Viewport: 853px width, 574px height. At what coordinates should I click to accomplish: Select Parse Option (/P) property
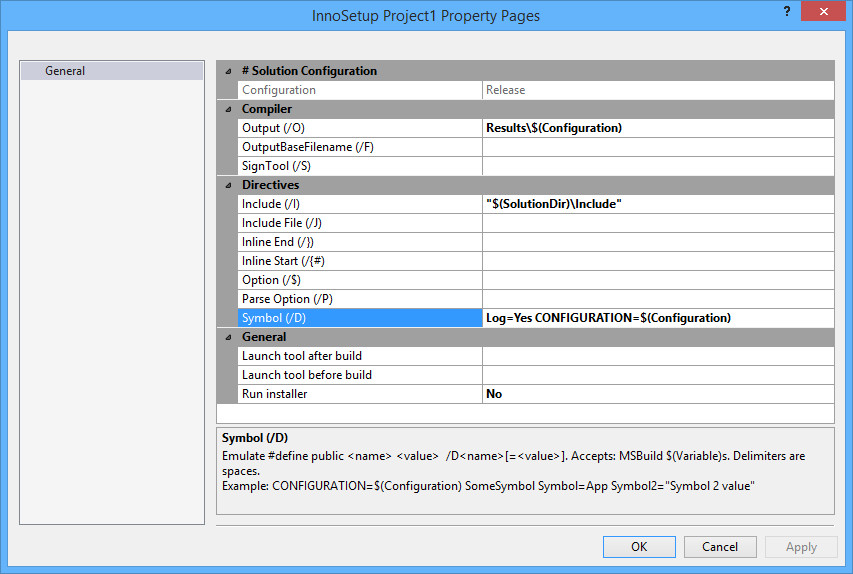point(360,299)
